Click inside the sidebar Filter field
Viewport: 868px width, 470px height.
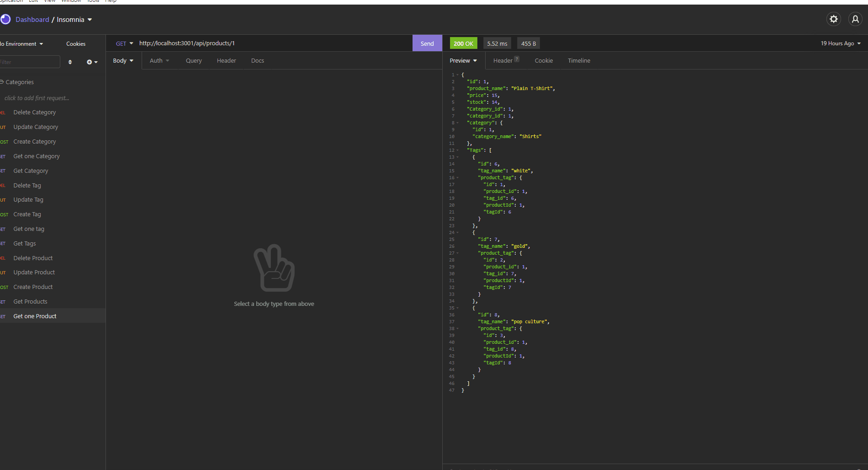click(30, 61)
